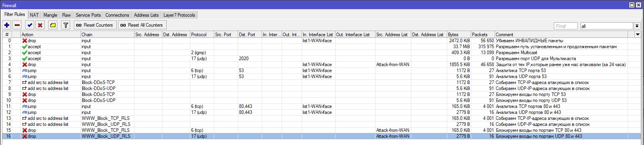Sort by Bytes column header
Image resolution: width=644 pixels, height=145 pixels.
pyautogui.click(x=459, y=35)
